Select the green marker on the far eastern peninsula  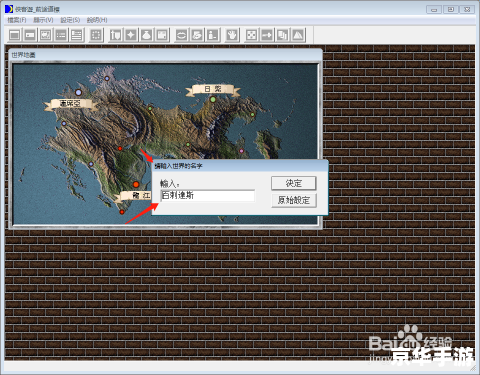coord(252,115)
